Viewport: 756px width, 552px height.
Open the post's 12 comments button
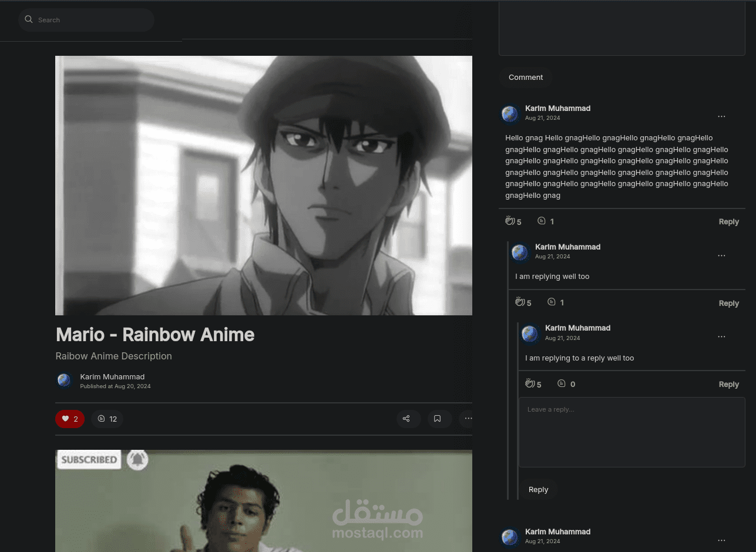click(x=107, y=419)
